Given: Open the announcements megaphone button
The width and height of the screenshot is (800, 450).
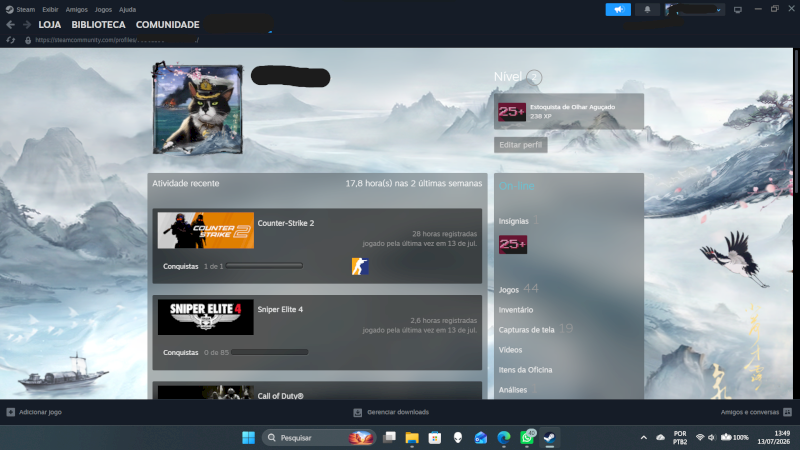Looking at the screenshot, I should click(x=618, y=9).
